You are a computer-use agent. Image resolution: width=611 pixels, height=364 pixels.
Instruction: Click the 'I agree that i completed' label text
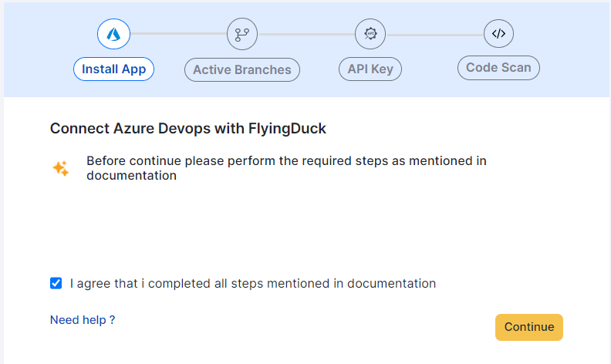(252, 283)
